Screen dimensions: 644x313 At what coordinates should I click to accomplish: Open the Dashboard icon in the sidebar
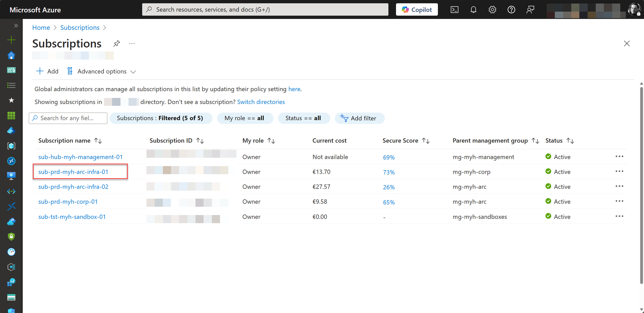11,70
